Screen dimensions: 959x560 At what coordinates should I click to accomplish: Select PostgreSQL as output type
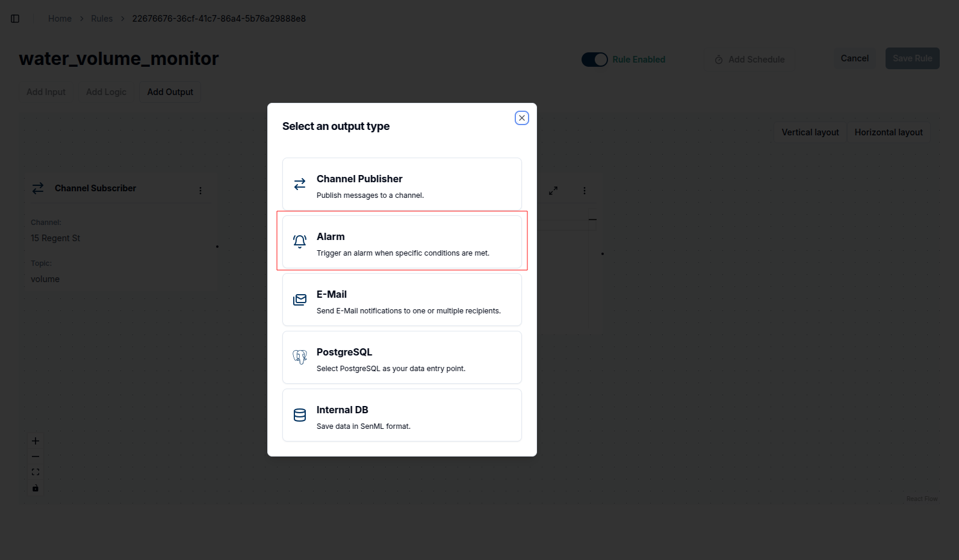402,357
